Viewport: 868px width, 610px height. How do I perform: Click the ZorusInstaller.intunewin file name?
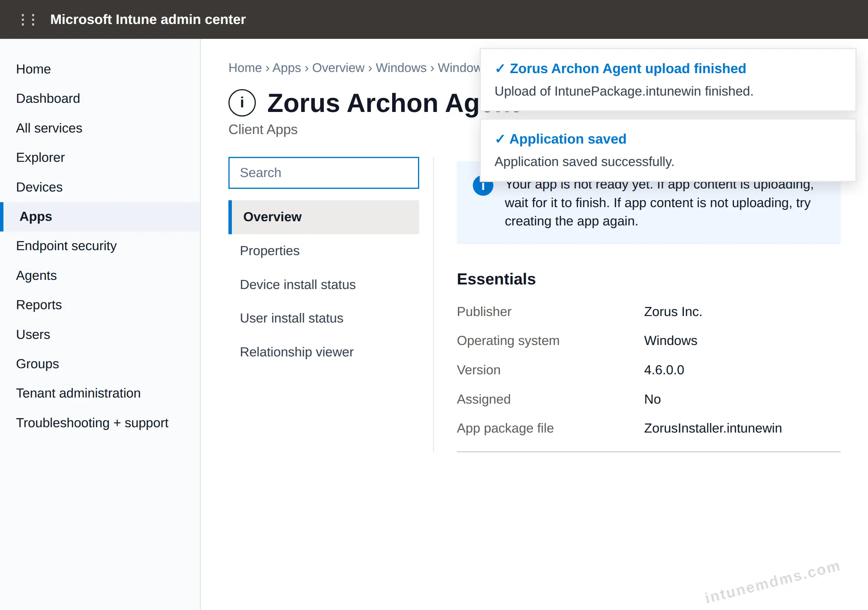point(713,428)
